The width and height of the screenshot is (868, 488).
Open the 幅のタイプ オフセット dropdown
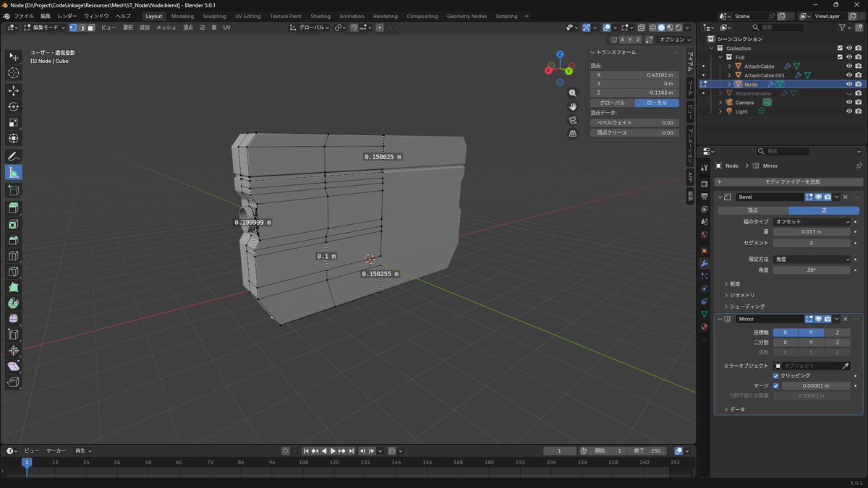tap(812, 221)
